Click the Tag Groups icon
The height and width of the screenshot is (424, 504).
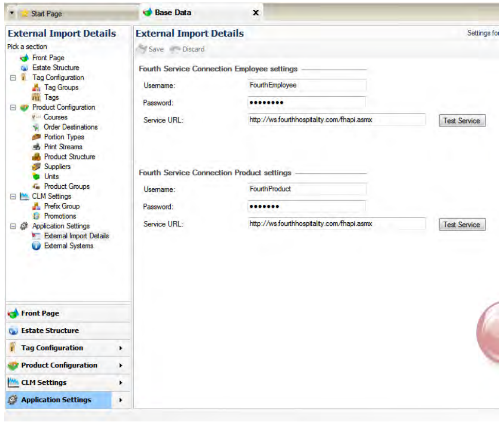(x=36, y=87)
